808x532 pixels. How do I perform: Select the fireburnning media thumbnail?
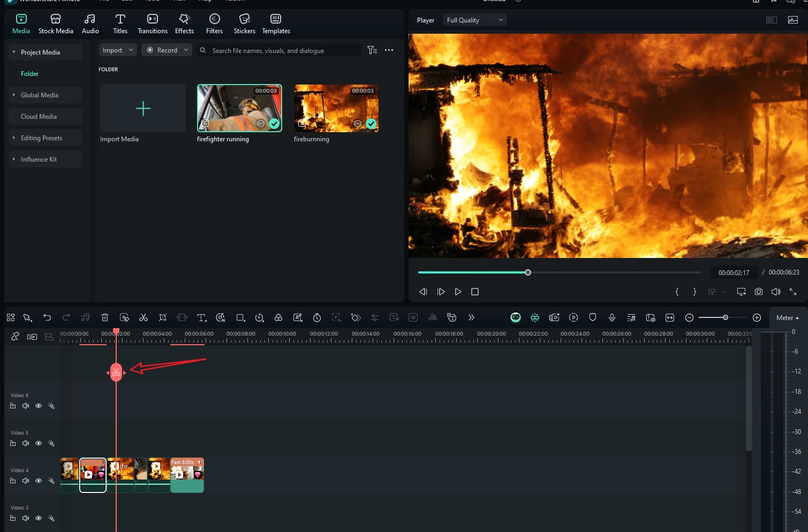coord(336,108)
